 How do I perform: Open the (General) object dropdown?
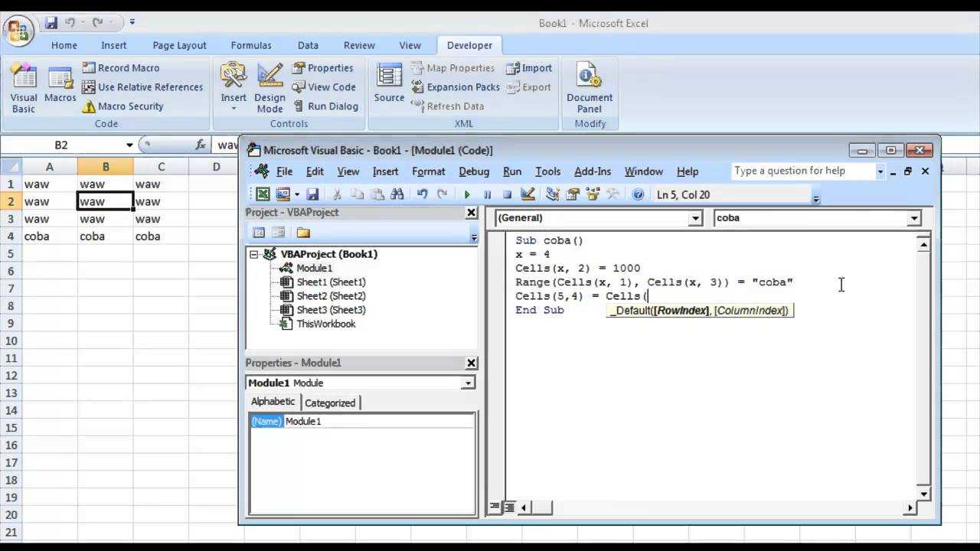click(x=695, y=218)
